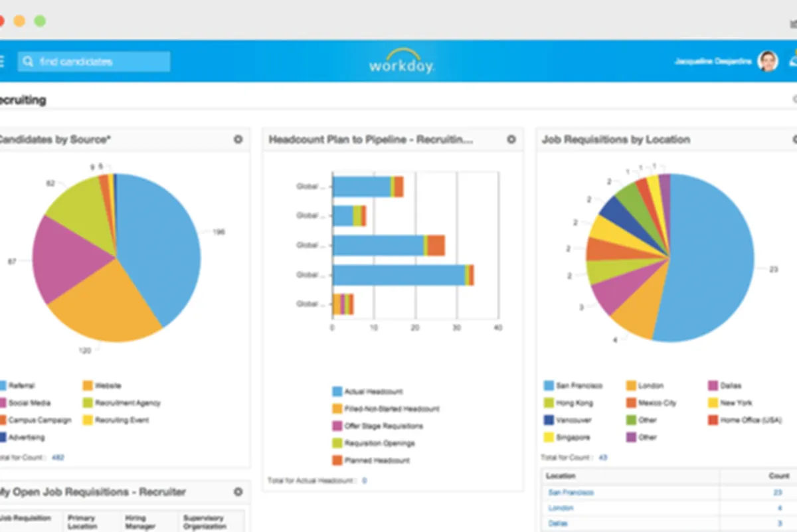This screenshot has width=797, height=532.
Task: Click the Job Requisitions by Location title
Action: point(616,139)
